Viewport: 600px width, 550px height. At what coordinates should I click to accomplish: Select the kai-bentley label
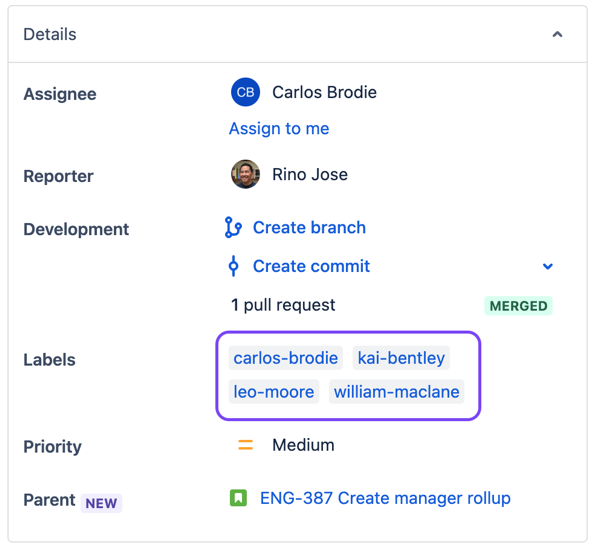point(401,358)
